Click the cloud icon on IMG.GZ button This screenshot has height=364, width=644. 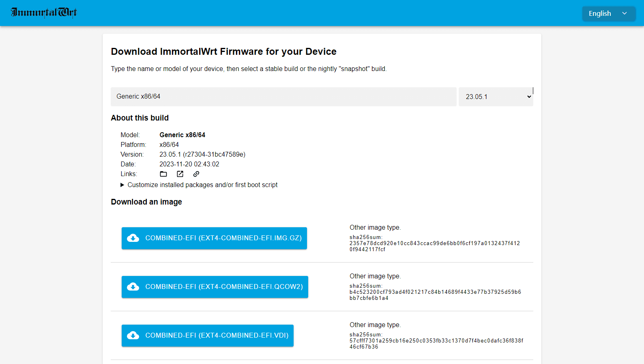tap(133, 238)
